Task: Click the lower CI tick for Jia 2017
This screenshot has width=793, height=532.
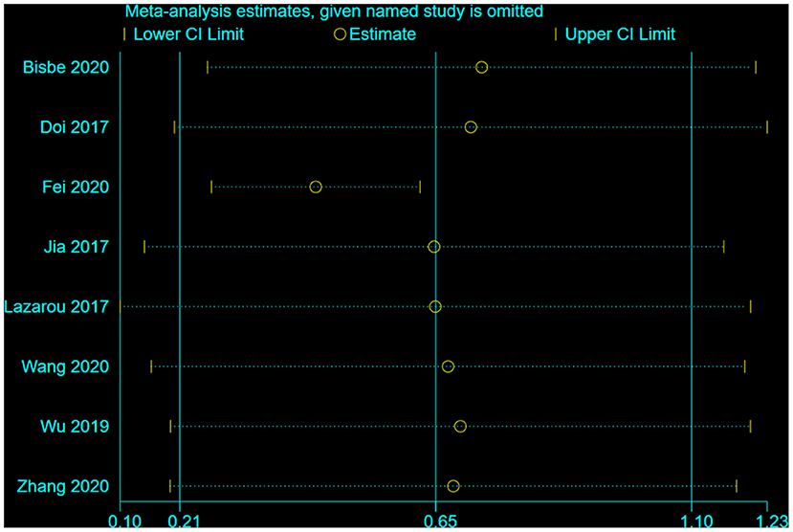Action: click(144, 247)
